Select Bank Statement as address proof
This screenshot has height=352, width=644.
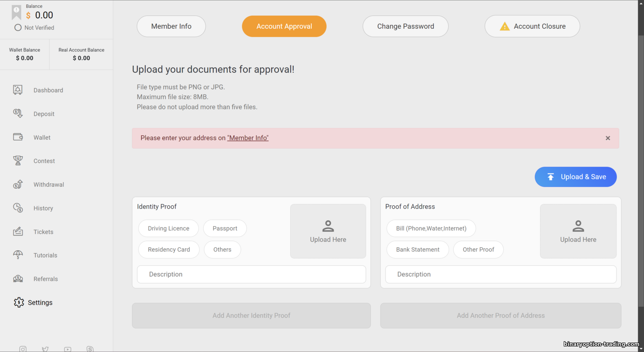(417, 249)
